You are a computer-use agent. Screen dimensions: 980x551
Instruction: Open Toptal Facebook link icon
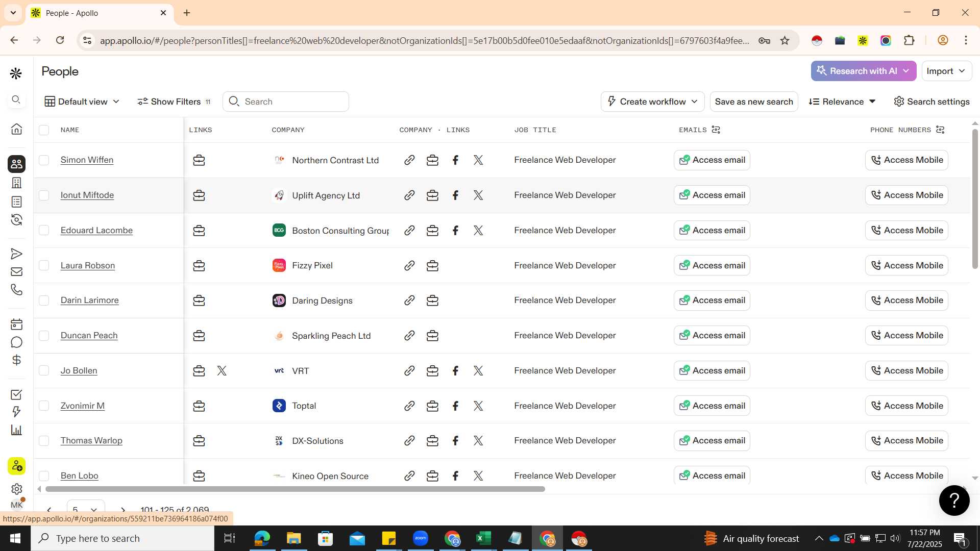tap(455, 406)
